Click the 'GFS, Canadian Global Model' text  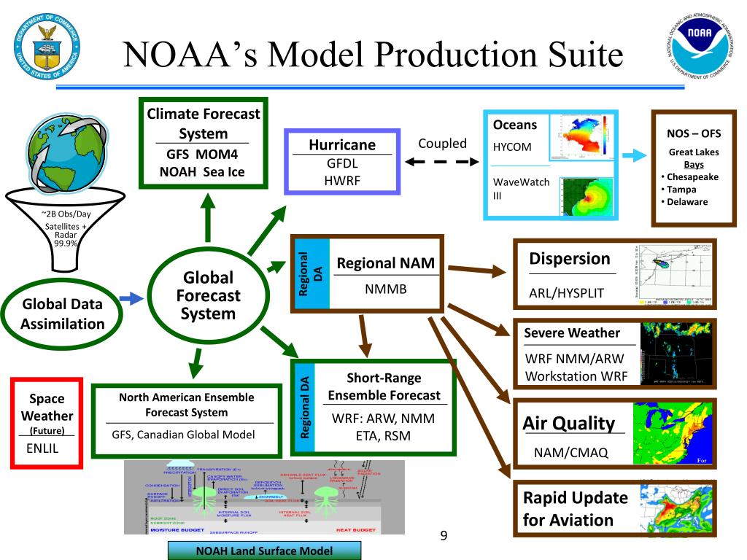click(x=183, y=435)
